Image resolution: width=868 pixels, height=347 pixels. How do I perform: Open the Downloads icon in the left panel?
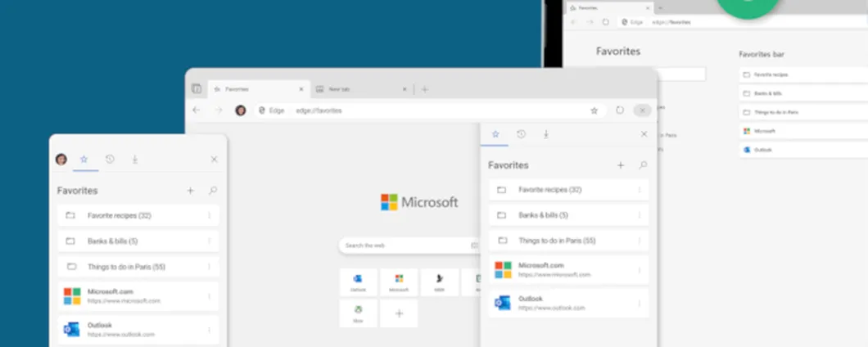click(x=134, y=160)
